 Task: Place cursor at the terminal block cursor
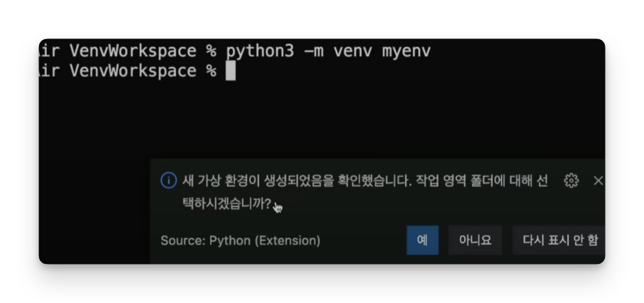[x=231, y=71]
